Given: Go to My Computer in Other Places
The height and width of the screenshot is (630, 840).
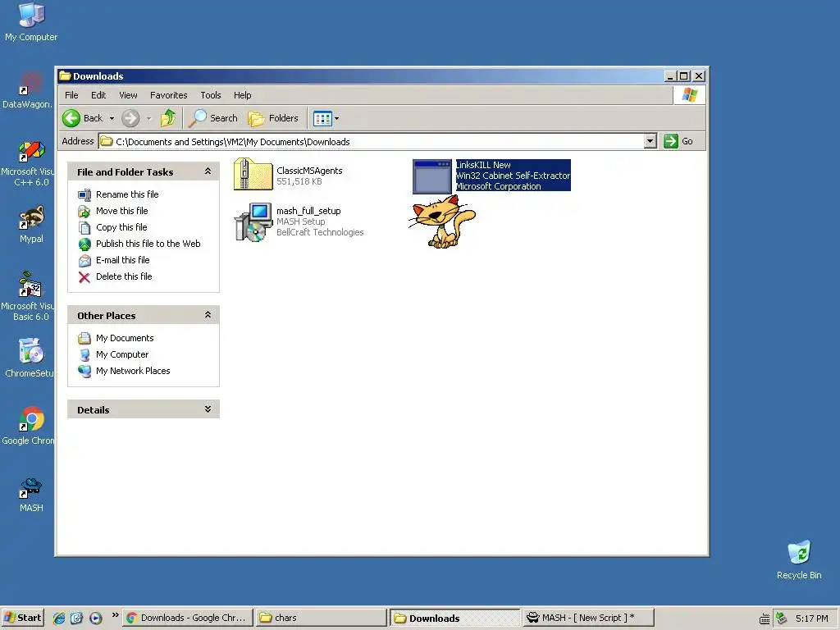Looking at the screenshot, I should (x=122, y=354).
